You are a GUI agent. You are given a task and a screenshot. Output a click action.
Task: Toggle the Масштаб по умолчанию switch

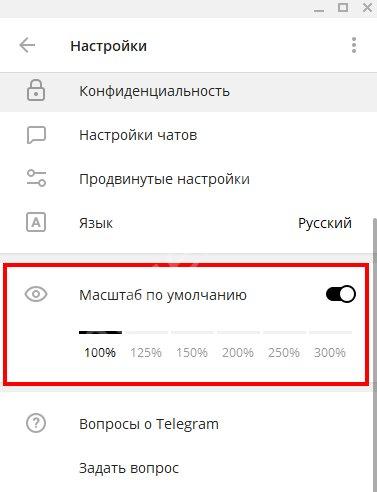341,294
